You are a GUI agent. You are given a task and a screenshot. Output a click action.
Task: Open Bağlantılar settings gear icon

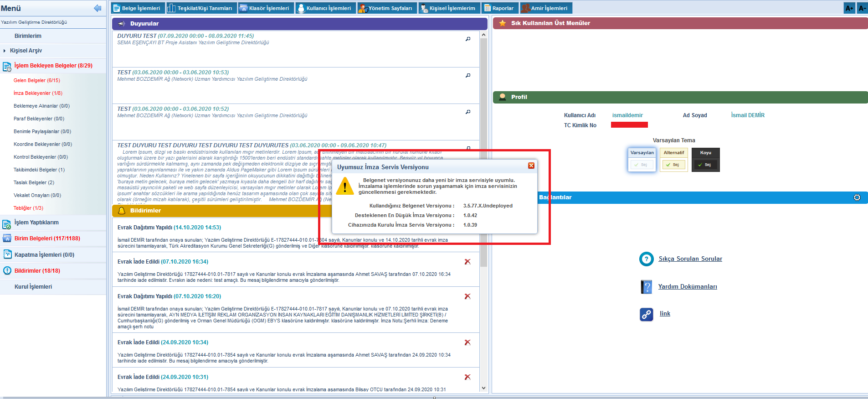tap(857, 197)
